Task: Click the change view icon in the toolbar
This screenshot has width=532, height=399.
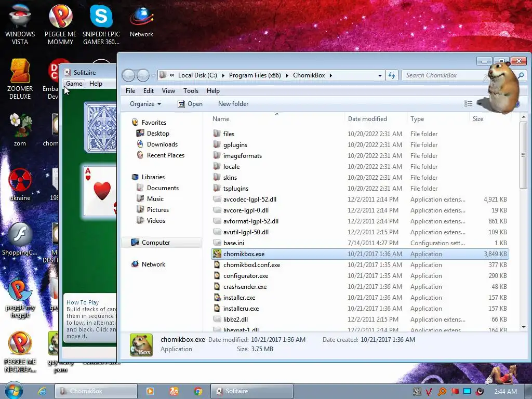Action: coord(468,104)
